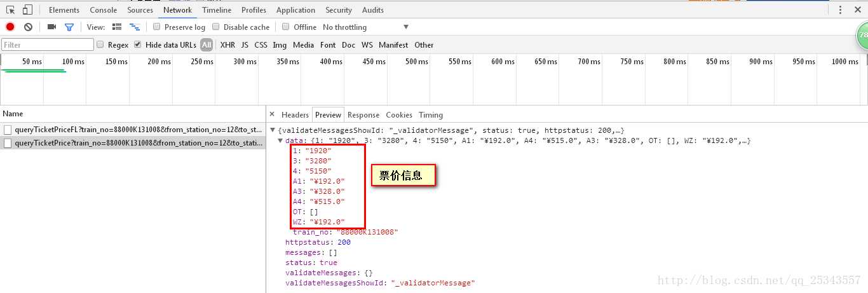The height and width of the screenshot is (293, 868).
Task: Select the queryTicketPriceFL request
Action: (x=133, y=129)
